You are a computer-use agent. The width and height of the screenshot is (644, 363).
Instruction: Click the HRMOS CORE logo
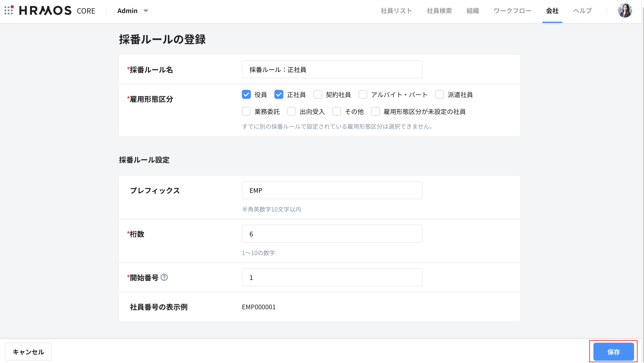[x=57, y=11]
